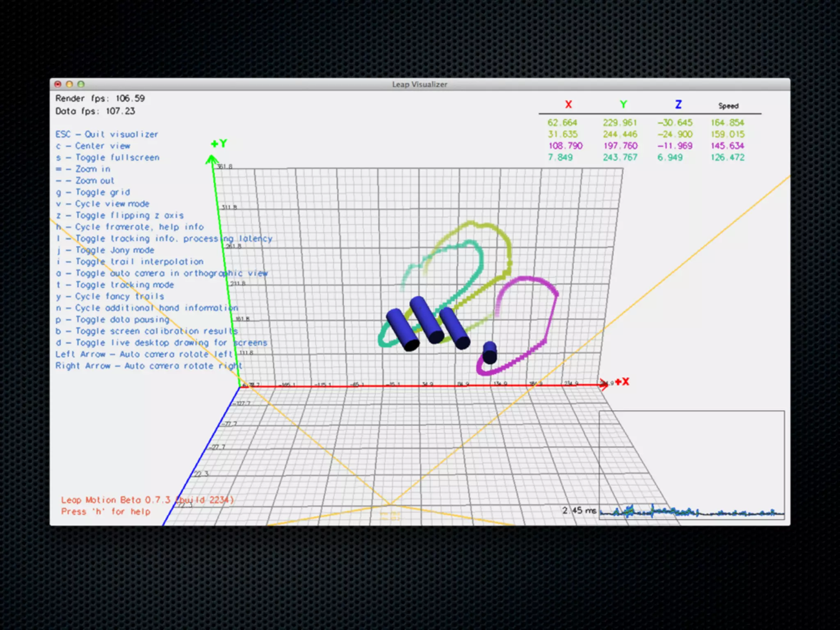Image resolution: width=840 pixels, height=630 pixels.
Task: Click the small blue thumb cylinder
Action: pyautogui.click(x=490, y=352)
